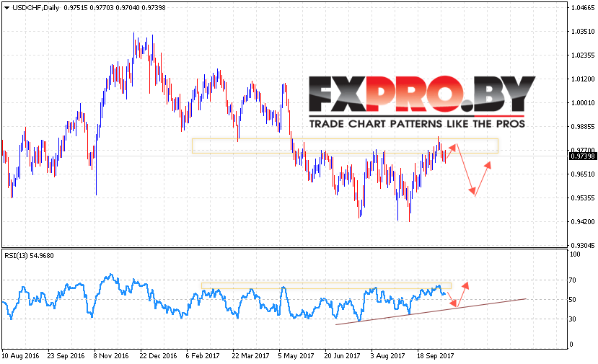Click the RSI 50 level label
Screen dimensions: 598x364
pyautogui.click(x=573, y=300)
